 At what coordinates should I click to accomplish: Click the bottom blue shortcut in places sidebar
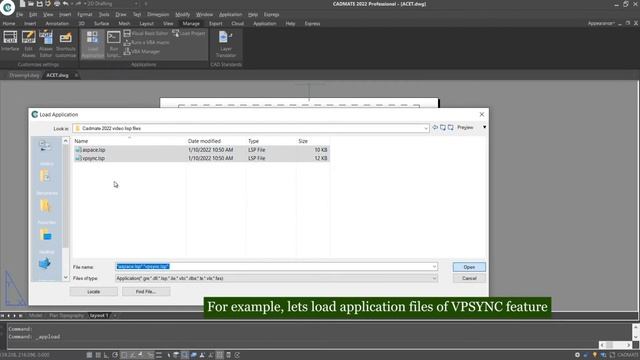point(45,264)
